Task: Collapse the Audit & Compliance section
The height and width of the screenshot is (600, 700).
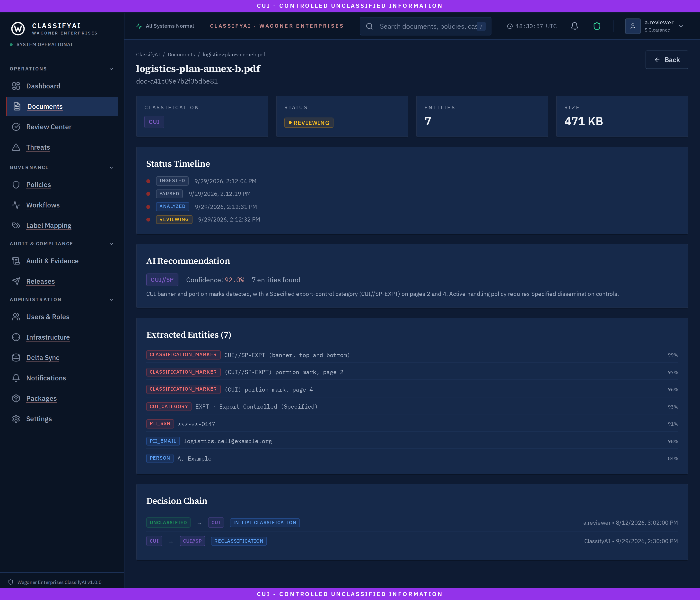Action: [111, 244]
